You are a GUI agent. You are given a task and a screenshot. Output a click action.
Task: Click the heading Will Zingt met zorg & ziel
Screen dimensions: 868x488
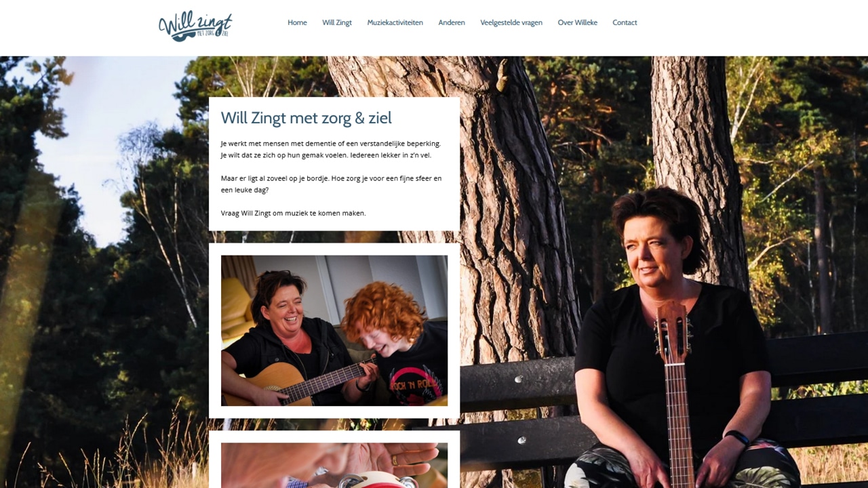point(307,118)
